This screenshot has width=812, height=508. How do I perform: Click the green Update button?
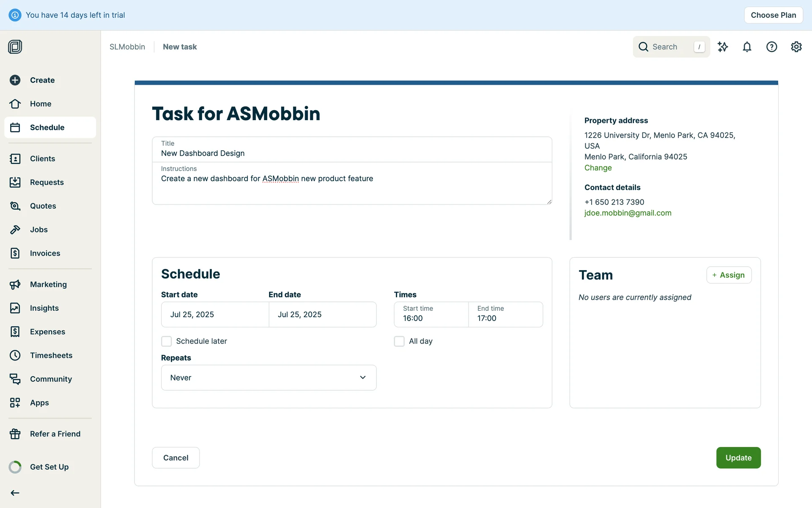pos(738,458)
